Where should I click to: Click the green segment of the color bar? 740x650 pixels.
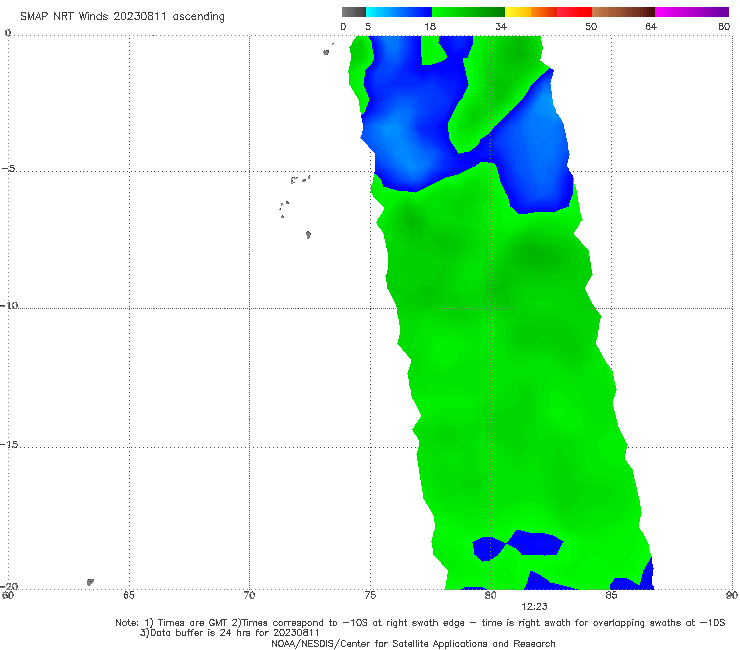pyautogui.click(x=468, y=12)
